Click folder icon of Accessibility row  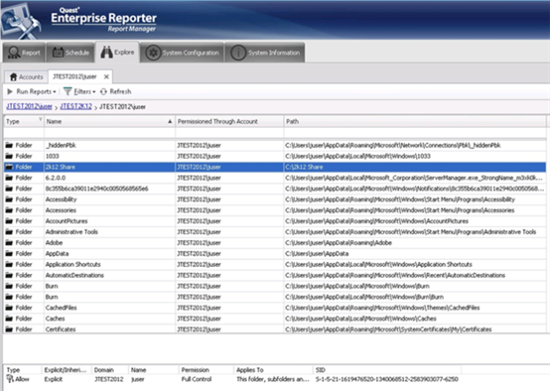[x=9, y=200]
